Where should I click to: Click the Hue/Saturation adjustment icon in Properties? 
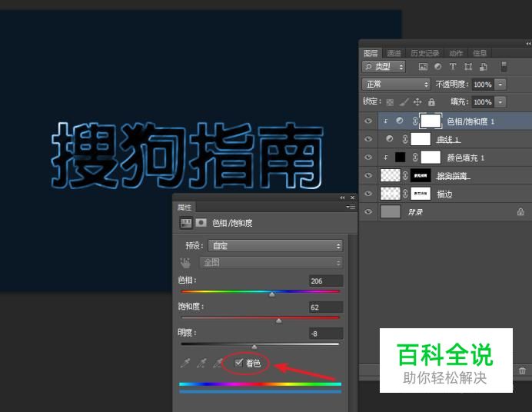click(186, 223)
